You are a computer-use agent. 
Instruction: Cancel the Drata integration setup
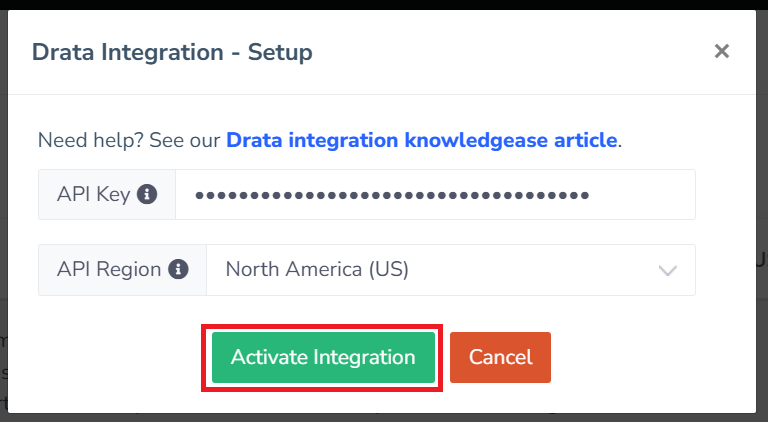500,357
